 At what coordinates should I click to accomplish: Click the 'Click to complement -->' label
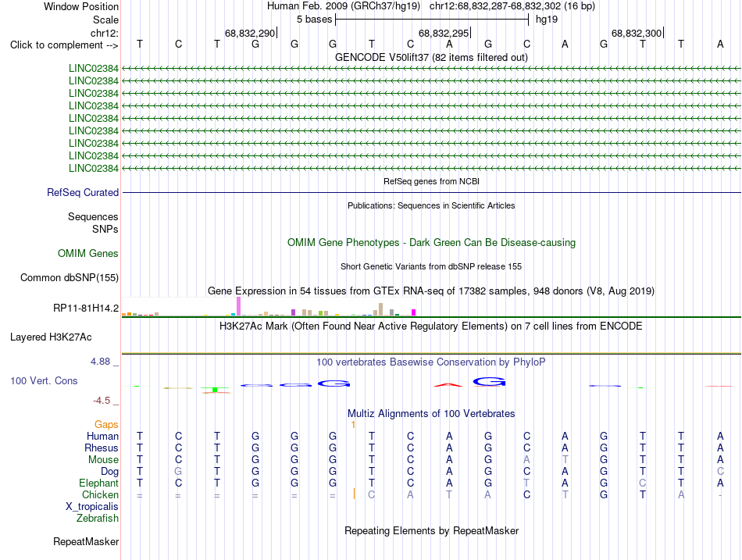(64, 45)
